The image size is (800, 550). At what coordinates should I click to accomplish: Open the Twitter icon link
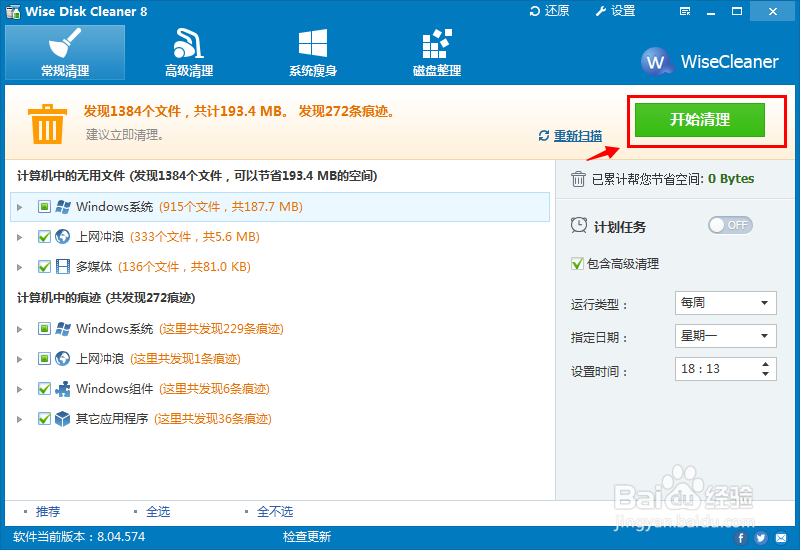pos(761,538)
